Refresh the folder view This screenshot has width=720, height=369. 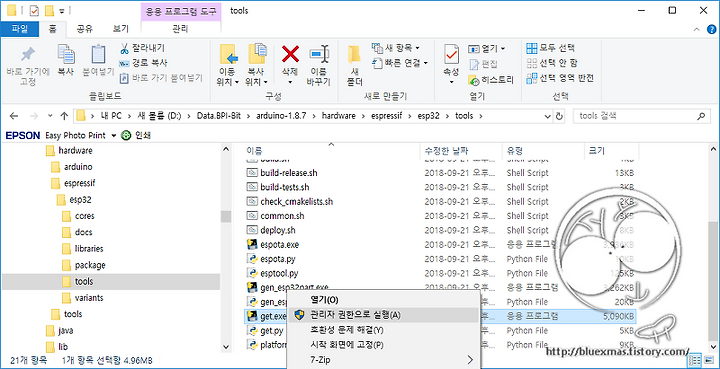point(559,116)
